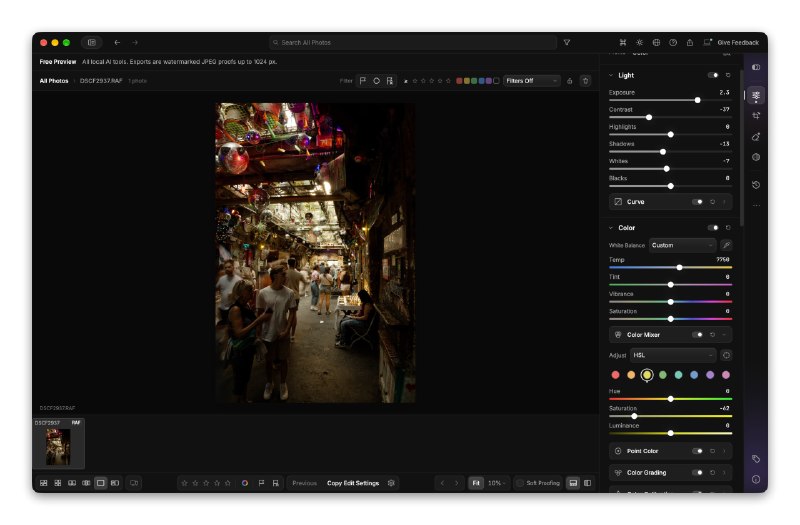Toggle the Light panel switch
Image resolution: width=800 pixels, height=525 pixels.
pos(713,75)
